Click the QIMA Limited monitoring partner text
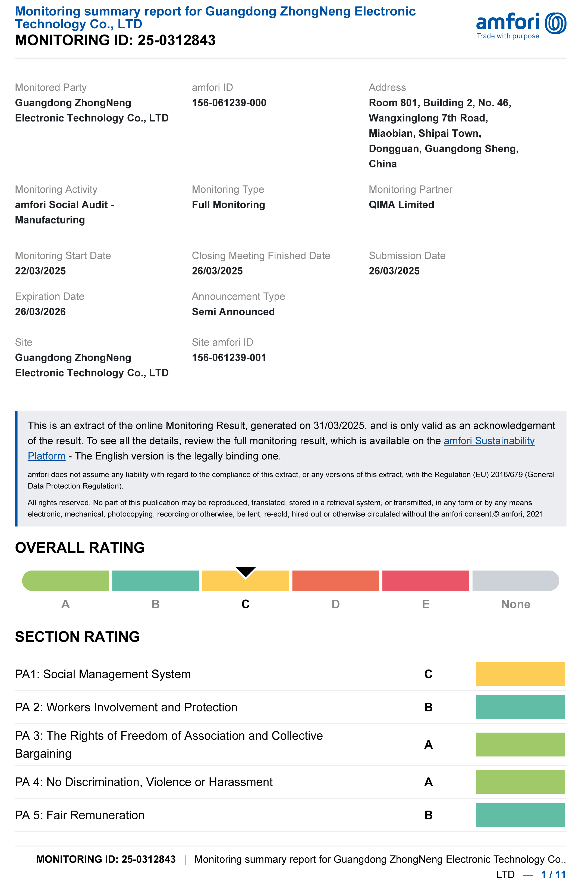 [401, 204]
